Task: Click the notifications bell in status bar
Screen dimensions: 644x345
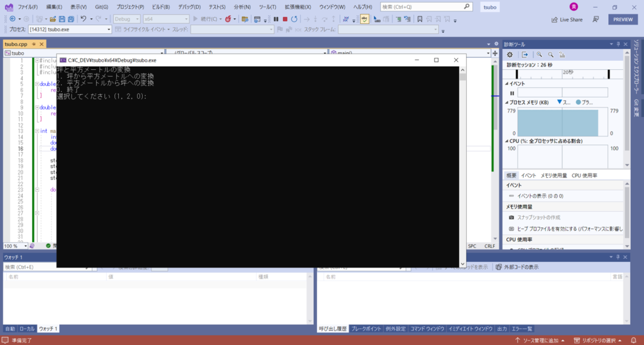Action: [636, 340]
